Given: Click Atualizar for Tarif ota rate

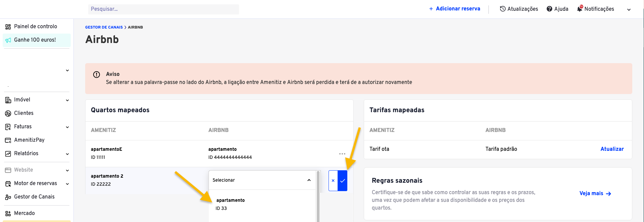Looking at the screenshot, I should point(612,149).
